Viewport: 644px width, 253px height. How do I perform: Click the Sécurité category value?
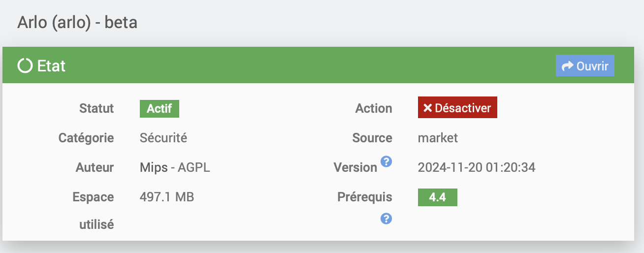click(163, 138)
